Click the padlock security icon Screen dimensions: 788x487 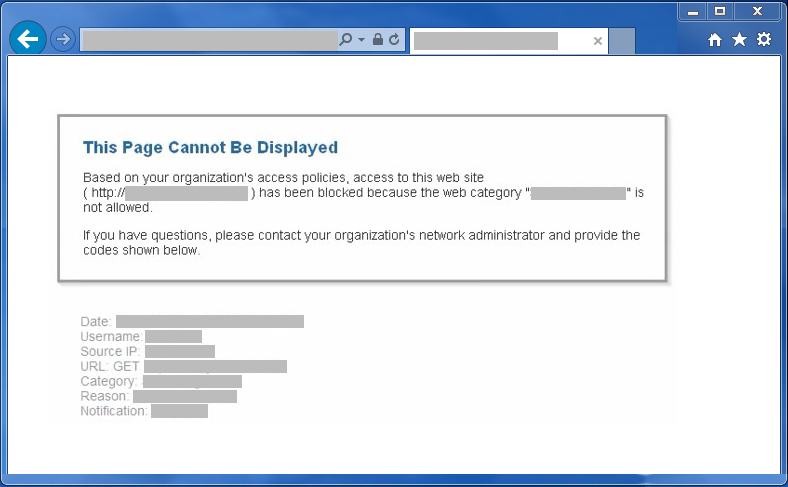click(378, 40)
